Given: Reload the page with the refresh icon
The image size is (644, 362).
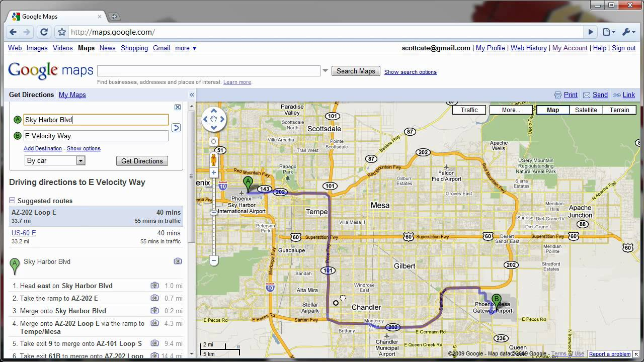Looking at the screenshot, I should coord(44,32).
